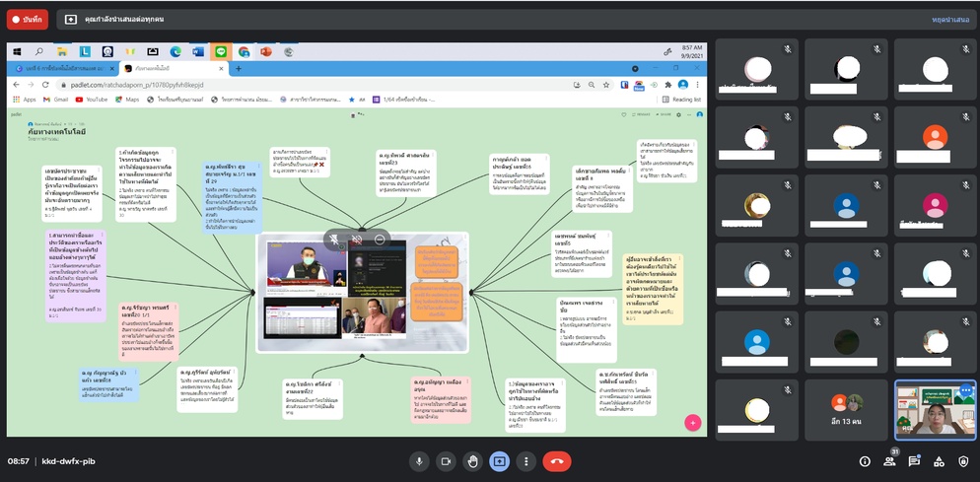
Task: Open the Apps bookmark
Action: tap(25, 100)
